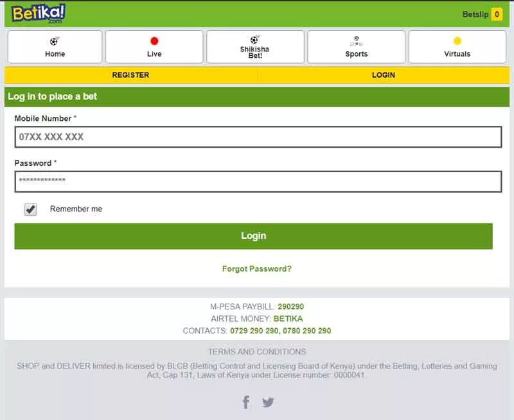Open the Betslip counter badge
The image size is (514, 420).
coord(497,14)
